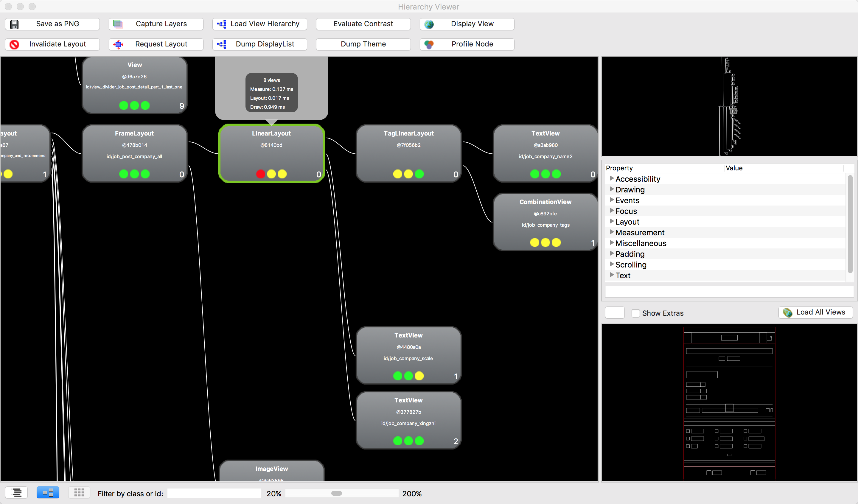Click the empty box beside Show Extras
Image resolution: width=858 pixels, height=504 pixels.
[x=615, y=312]
